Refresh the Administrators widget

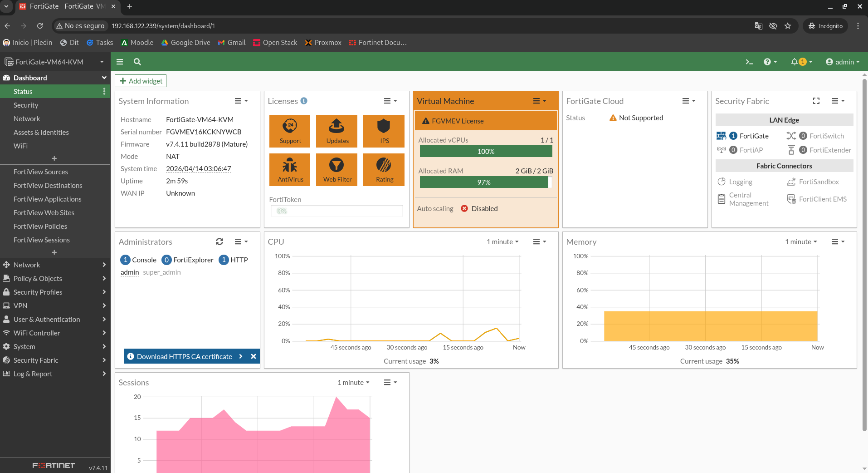(x=219, y=241)
